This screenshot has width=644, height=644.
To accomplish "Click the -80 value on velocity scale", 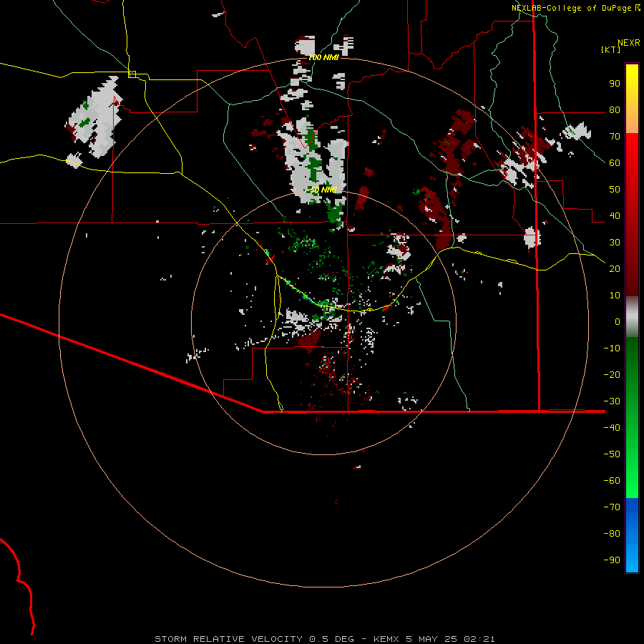I will 612,534.
